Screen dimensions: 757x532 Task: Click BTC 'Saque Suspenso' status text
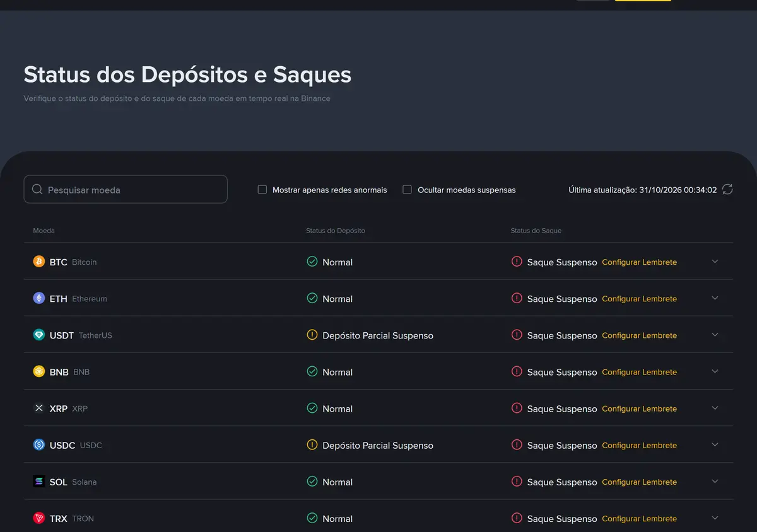pos(562,262)
